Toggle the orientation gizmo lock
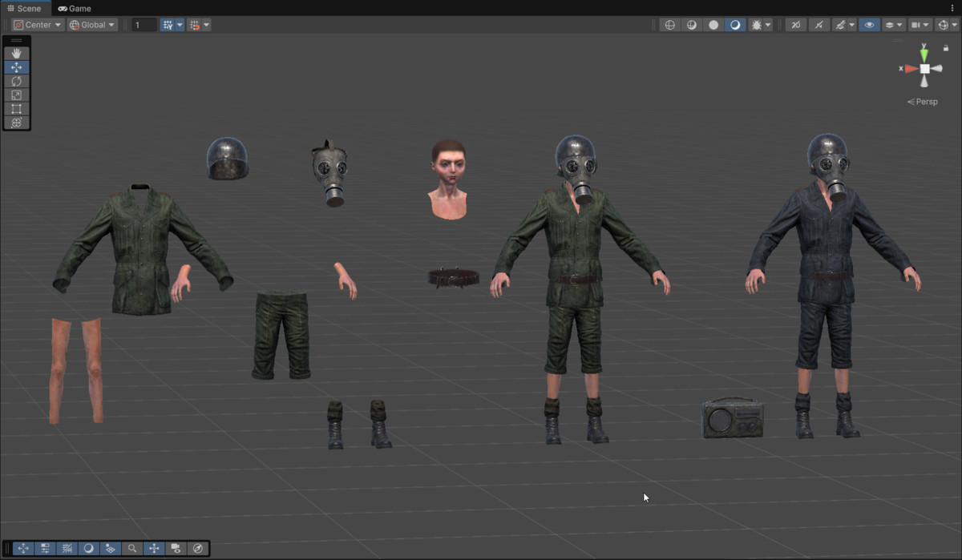Viewport: 962px width, 560px height. 946,48
